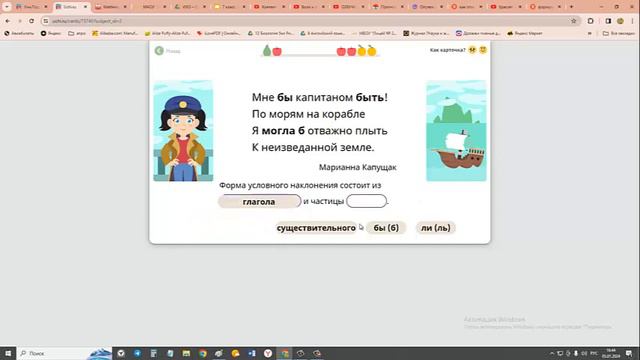
Task: Open Google Chrome from the taskbar
Action: click(203, 353)
